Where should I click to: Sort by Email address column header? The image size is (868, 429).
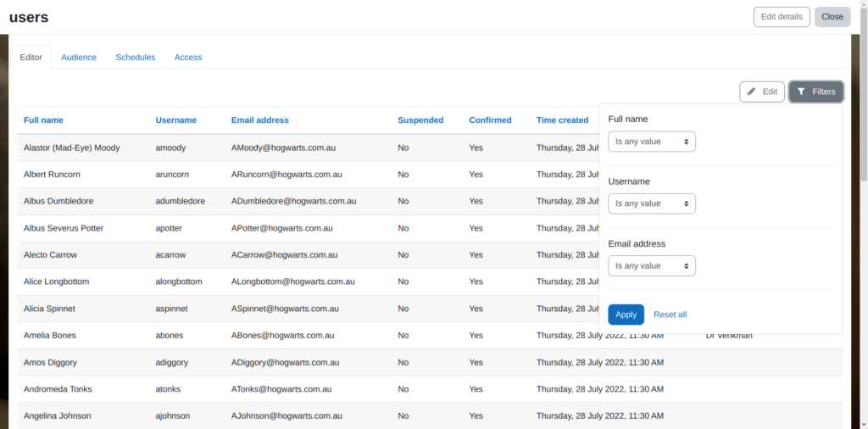point(260,120)
